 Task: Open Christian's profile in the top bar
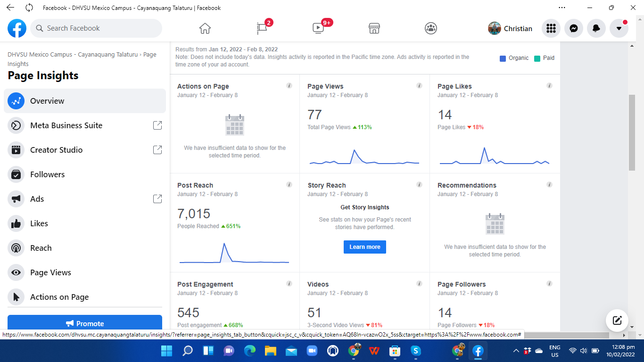pos(510,28)
